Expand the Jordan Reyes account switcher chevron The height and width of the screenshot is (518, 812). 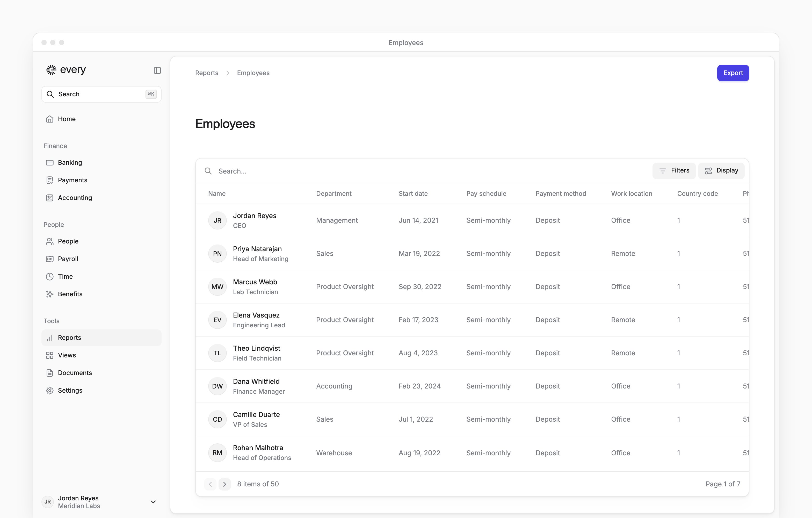tap(153, 502)
